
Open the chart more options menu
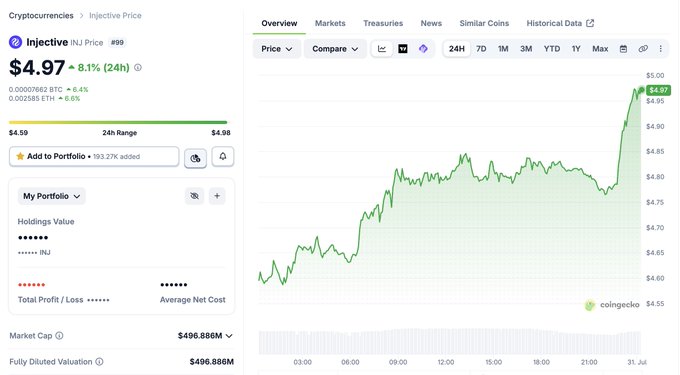coord(660,49)
